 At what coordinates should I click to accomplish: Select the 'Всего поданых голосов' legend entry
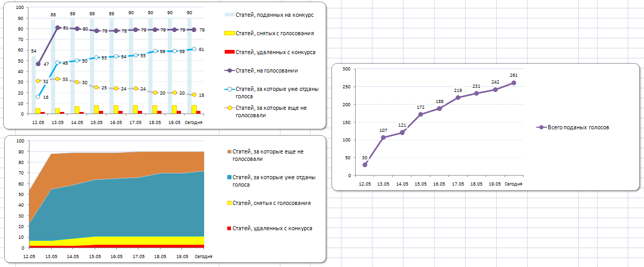[x=578, y=127]
